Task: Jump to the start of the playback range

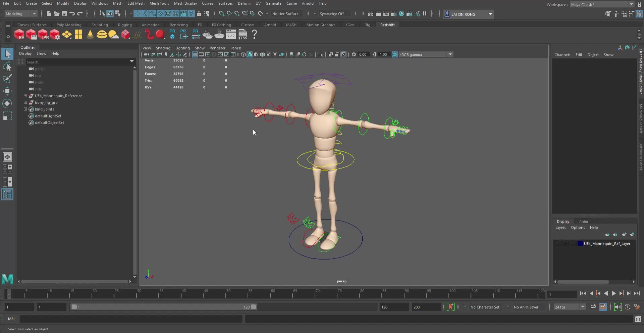Action: click(x=583, y=293)
